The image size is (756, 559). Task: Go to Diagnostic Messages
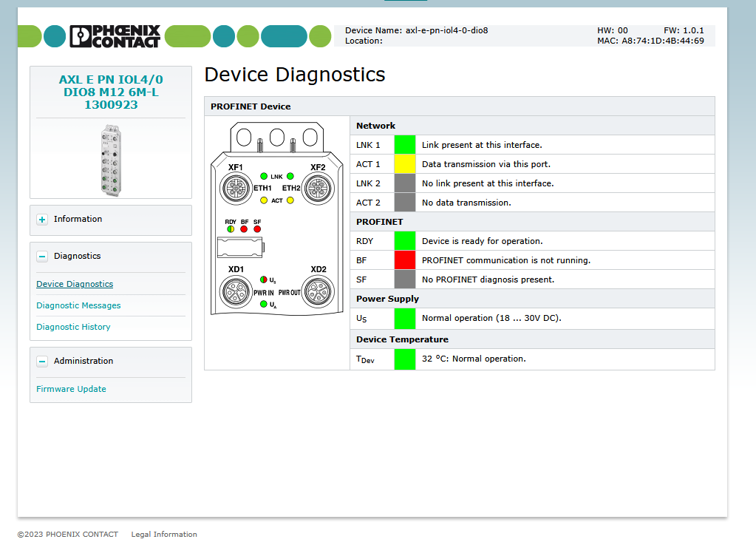(x=78, y=305)
